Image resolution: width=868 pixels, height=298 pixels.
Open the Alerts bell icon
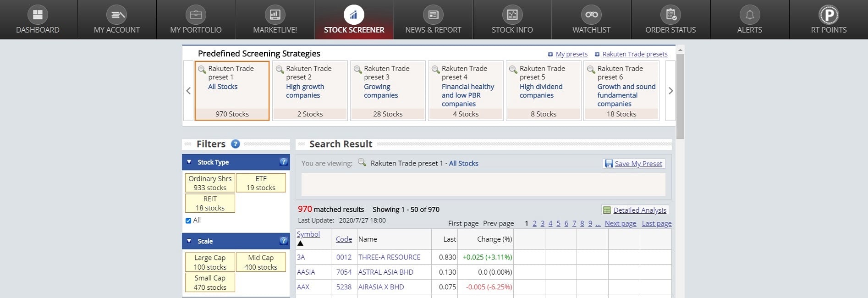pos(750,15)
